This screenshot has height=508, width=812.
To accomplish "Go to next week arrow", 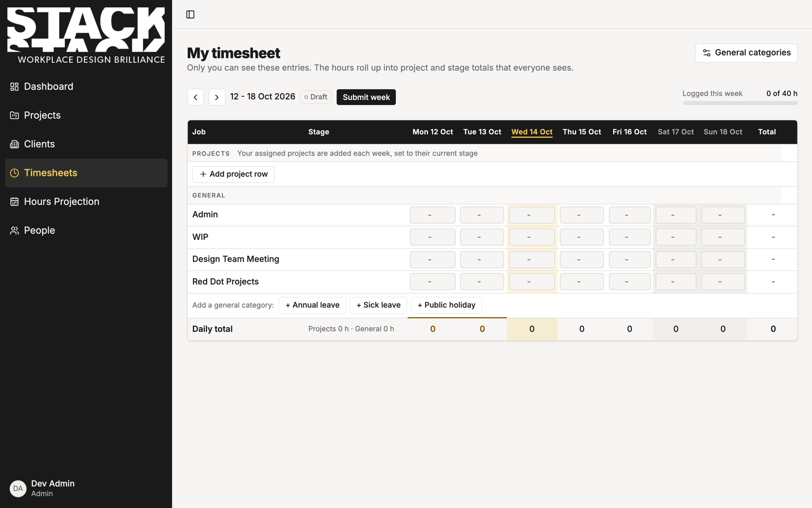I will [217, 97].
